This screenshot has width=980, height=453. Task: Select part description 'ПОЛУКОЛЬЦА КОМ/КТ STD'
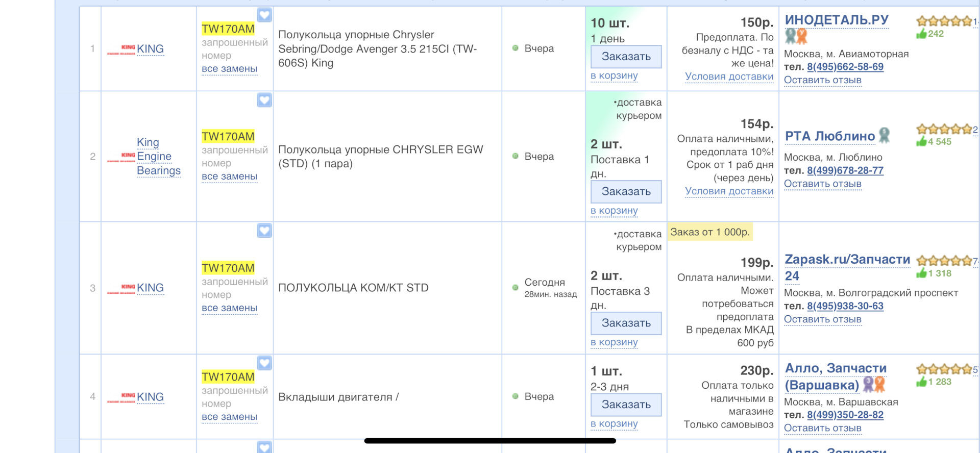(353, 288)
